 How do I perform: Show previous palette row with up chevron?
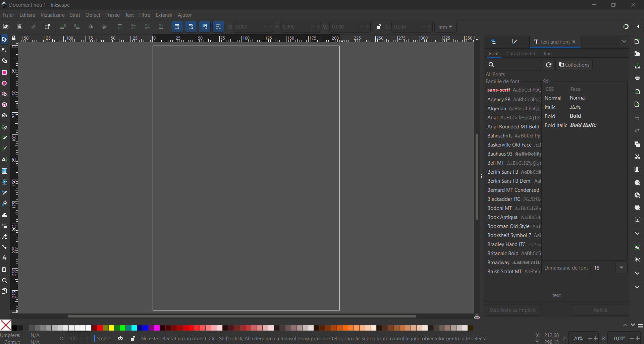pyautogui.click(x=625, y=325)
